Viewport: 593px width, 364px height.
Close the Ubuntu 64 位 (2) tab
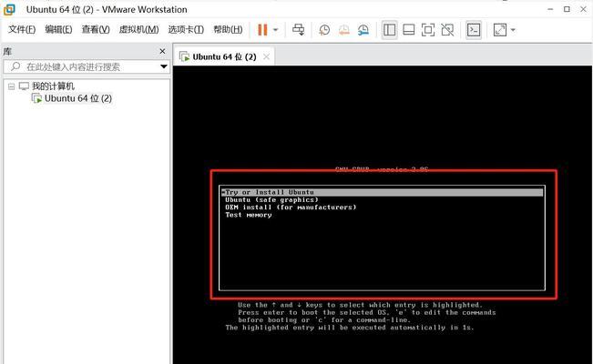tap(267, 56)
